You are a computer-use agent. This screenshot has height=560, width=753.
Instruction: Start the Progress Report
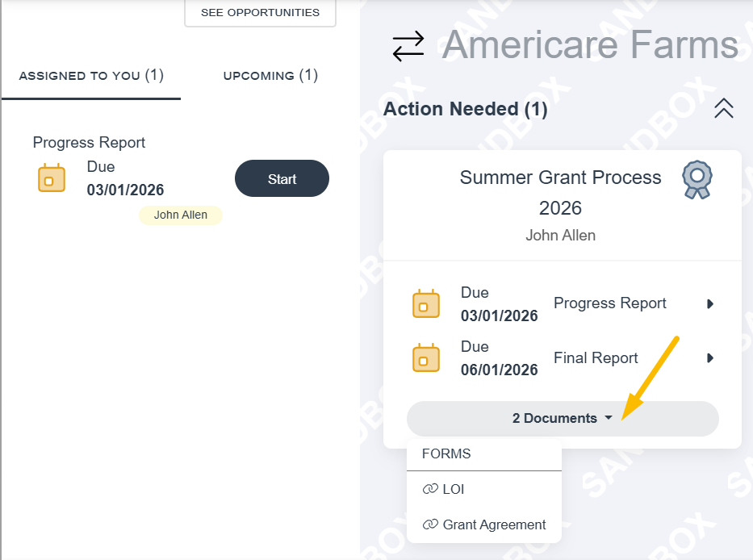pyautogui.click(x=282, y=178)
